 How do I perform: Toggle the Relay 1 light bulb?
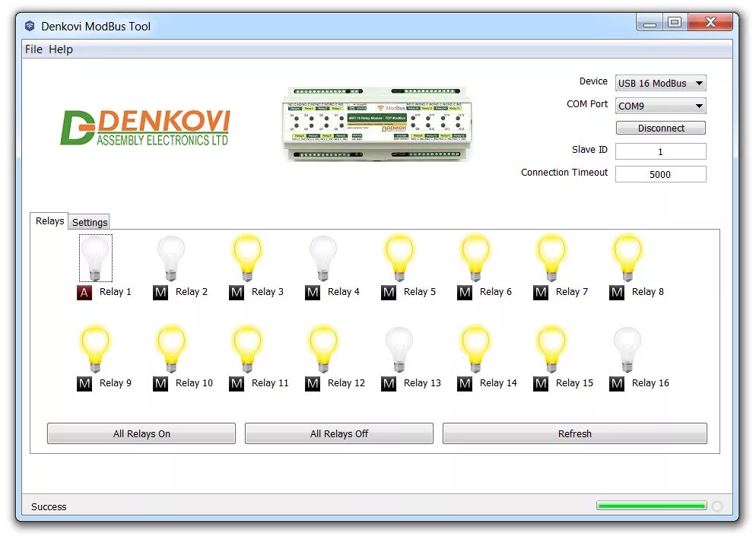coord(96,258)
